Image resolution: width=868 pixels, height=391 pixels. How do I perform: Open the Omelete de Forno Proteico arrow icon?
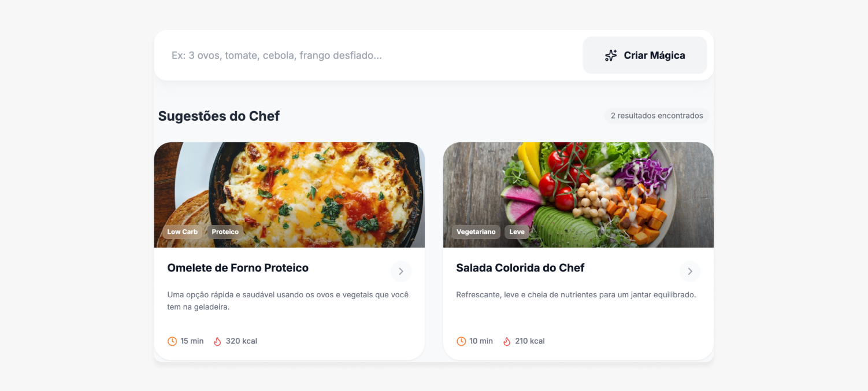[400, 271]
